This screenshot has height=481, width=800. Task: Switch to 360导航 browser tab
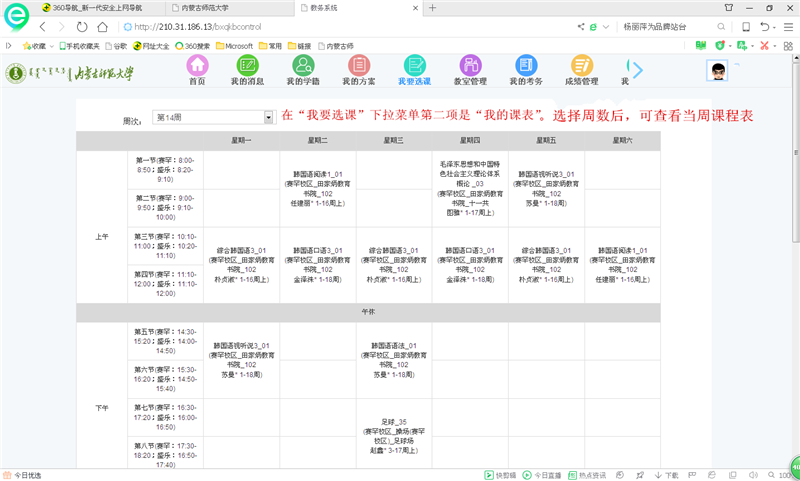point(95,7)
